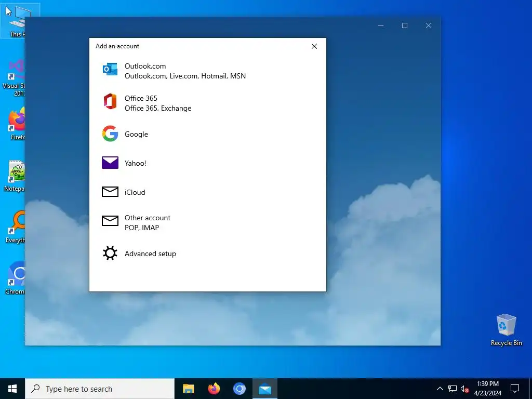The image size is (532, 399).
Task: Click the "POP, IMAP" subtitle text
Action: [141, 228]
